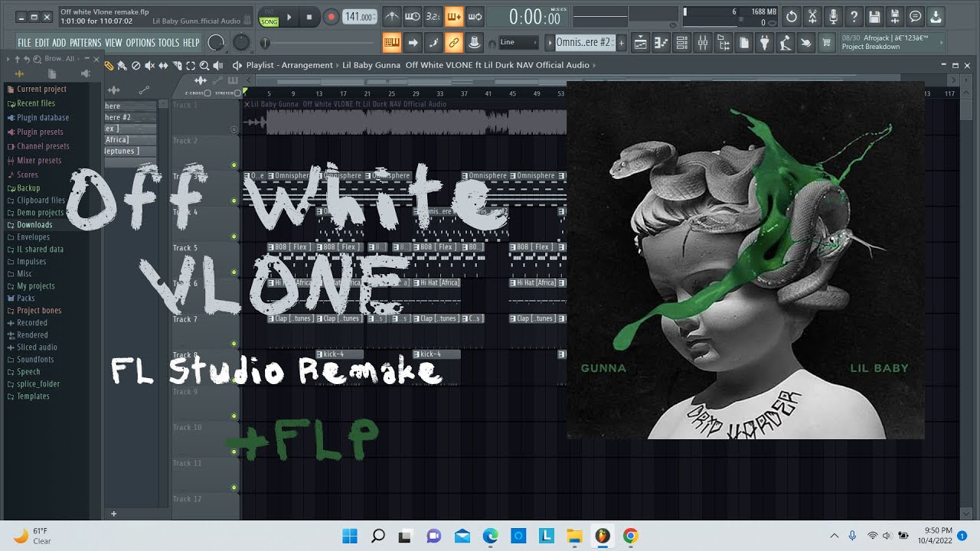Open the FILE menu
The width and height of the screenshot is (980, 551).
(x=24, y=43)
